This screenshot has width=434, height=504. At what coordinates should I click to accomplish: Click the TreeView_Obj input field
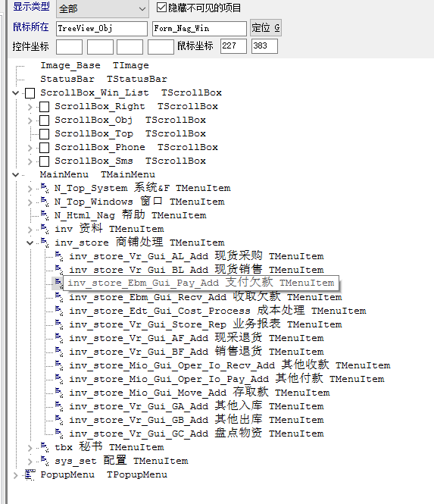tap(101, 29)
